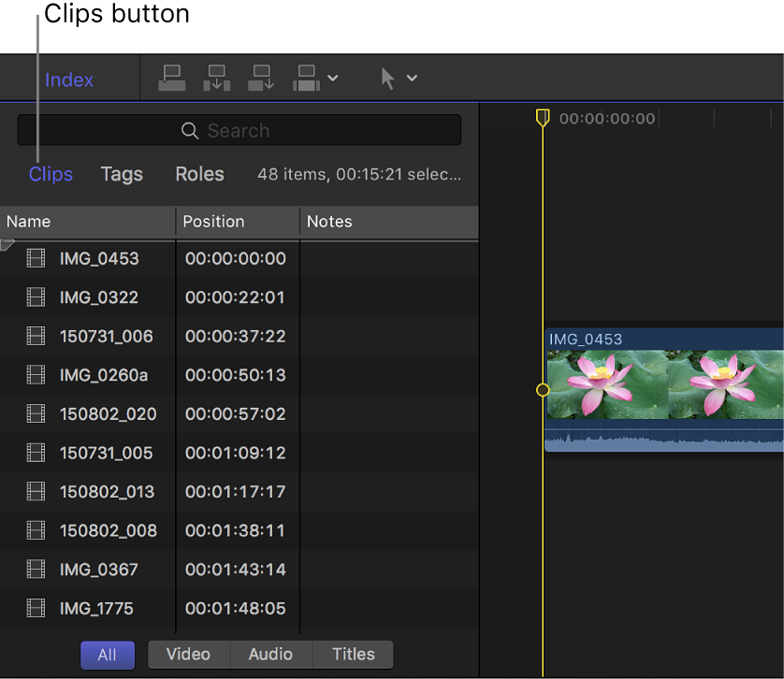784x679 pixels.
Task: Enable the Video filter
Action: (x=188, y=655)
